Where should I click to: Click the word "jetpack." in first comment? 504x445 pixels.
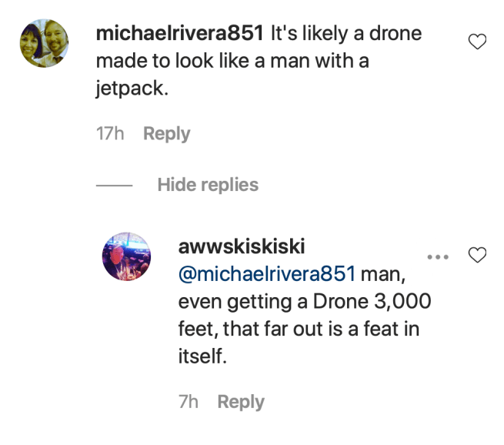click(x=131, y=89)
